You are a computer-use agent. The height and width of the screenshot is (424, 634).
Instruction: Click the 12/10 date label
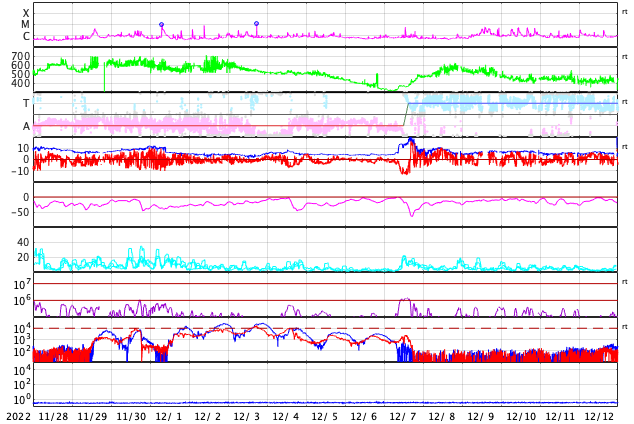point(522,417)
